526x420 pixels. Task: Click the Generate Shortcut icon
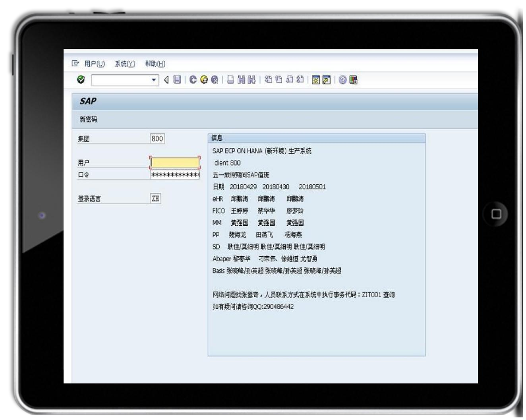[x=326, y=80]
